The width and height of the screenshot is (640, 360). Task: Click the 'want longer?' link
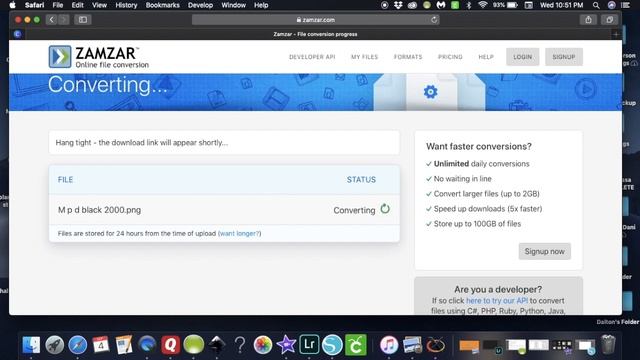[x=240, y=233]
